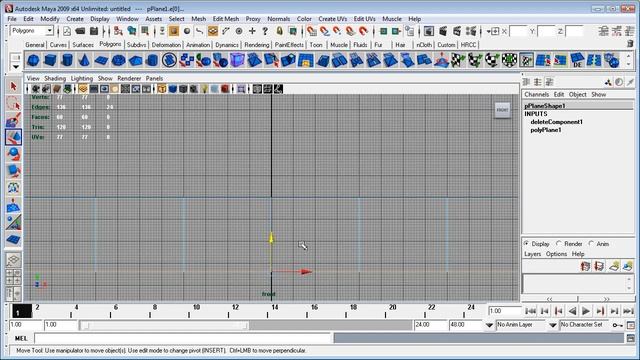Create a polygon torus from shelf
Image resolution: width=640 pixels, height=360 pixels.
tap(118, 60)
